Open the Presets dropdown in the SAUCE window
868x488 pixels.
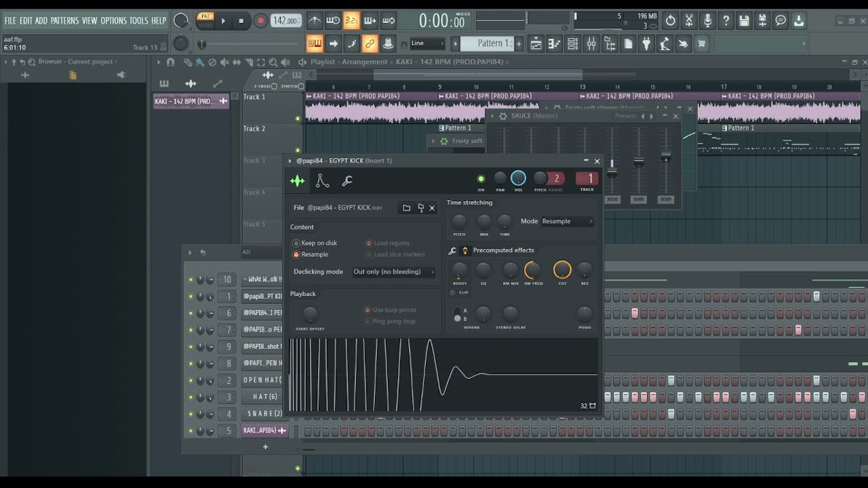[625, 116]
